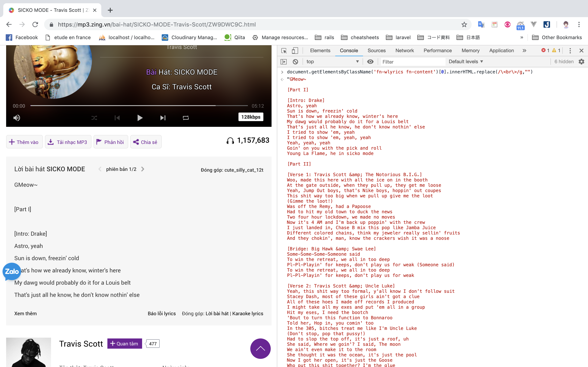The image size is (588, 367).
Task: Click the Tải nhạc MP3 button
Action: click(x=68, y=142)
